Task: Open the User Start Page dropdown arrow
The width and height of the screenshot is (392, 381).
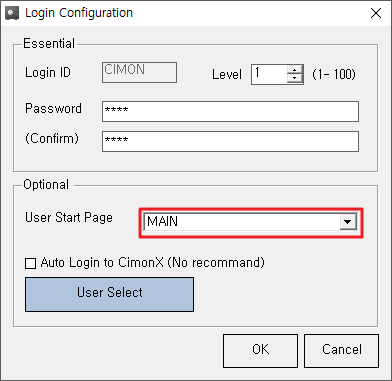Action: coord(348,222)
